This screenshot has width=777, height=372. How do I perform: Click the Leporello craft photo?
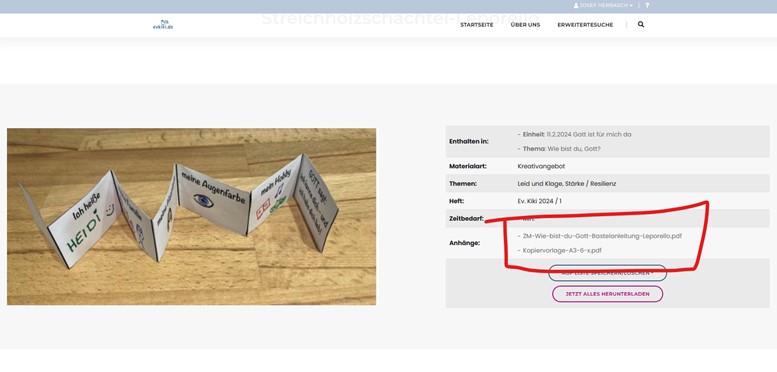(x=191, y=216)
